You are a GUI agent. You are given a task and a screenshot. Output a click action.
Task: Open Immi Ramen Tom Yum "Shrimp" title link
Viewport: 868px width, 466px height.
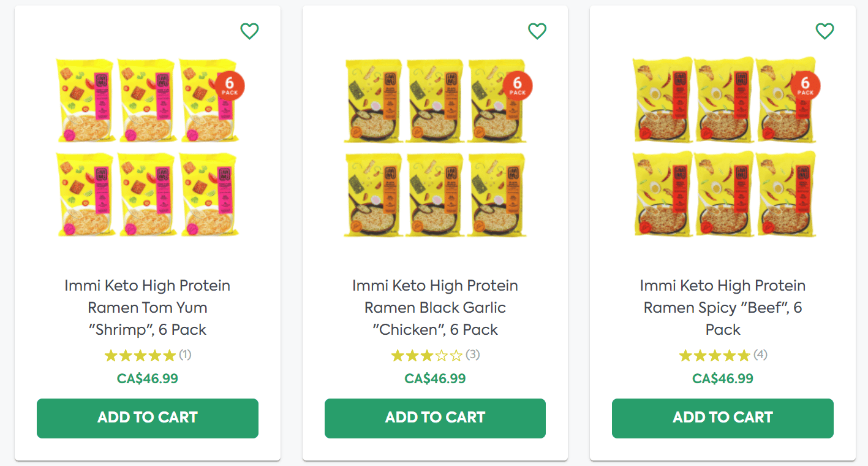coord(148,308)
